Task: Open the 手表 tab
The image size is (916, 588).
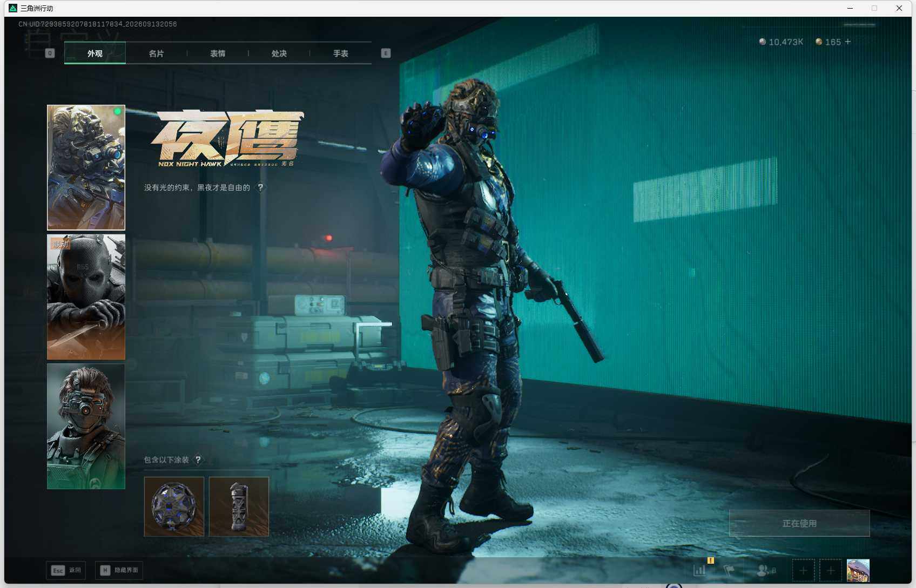Action: (x=341, y=53)
